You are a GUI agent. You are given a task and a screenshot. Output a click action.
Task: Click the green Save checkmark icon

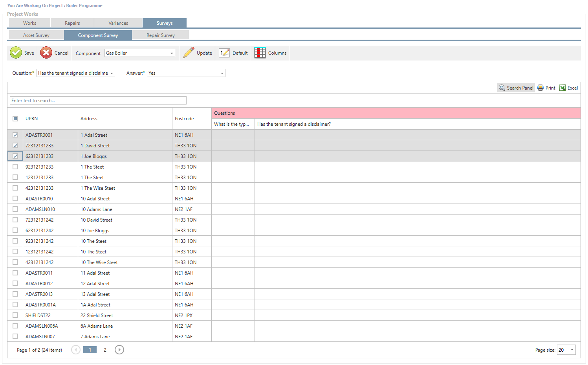(x=16, y=53)
